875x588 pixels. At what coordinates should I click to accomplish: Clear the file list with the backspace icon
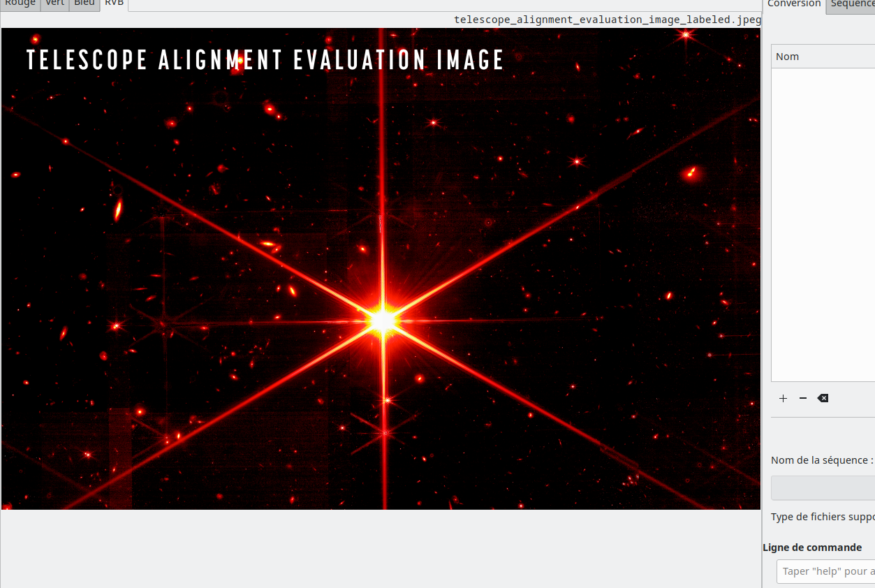(822, 397)
